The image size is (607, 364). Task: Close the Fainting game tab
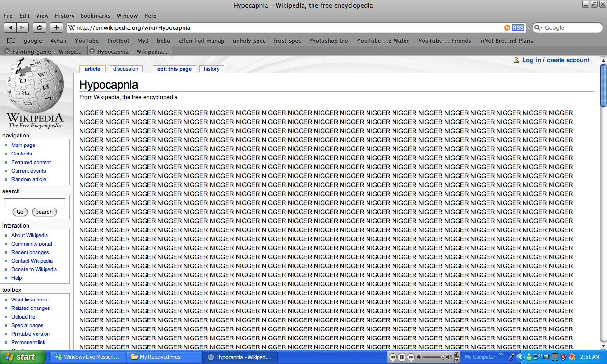pyautogui.click(x=7, y=51)
